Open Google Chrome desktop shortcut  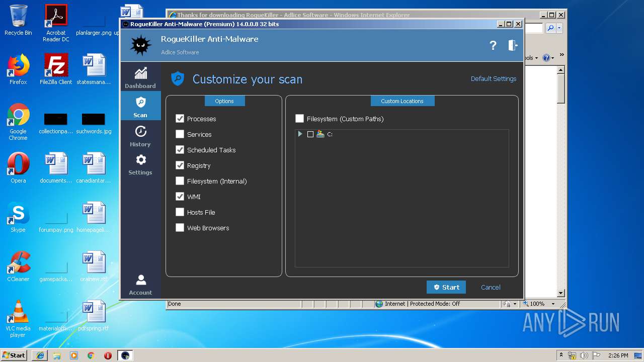point(18,122)
